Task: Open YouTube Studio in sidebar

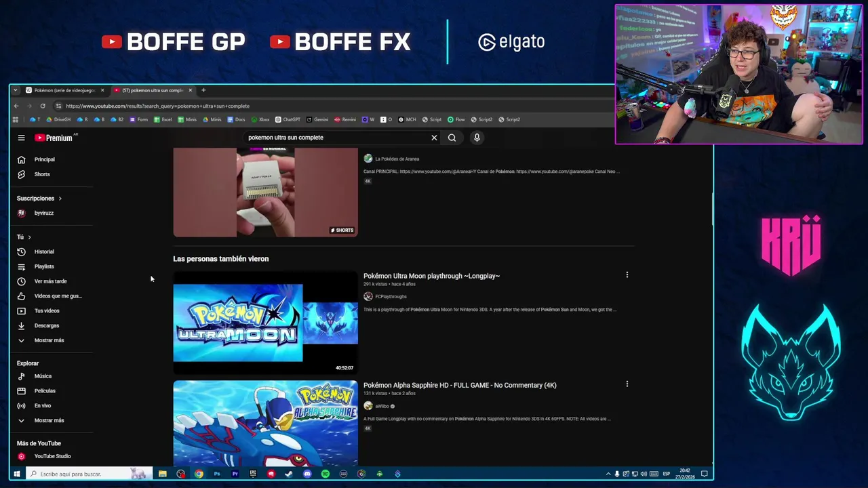Action: (x=52, y=456)
